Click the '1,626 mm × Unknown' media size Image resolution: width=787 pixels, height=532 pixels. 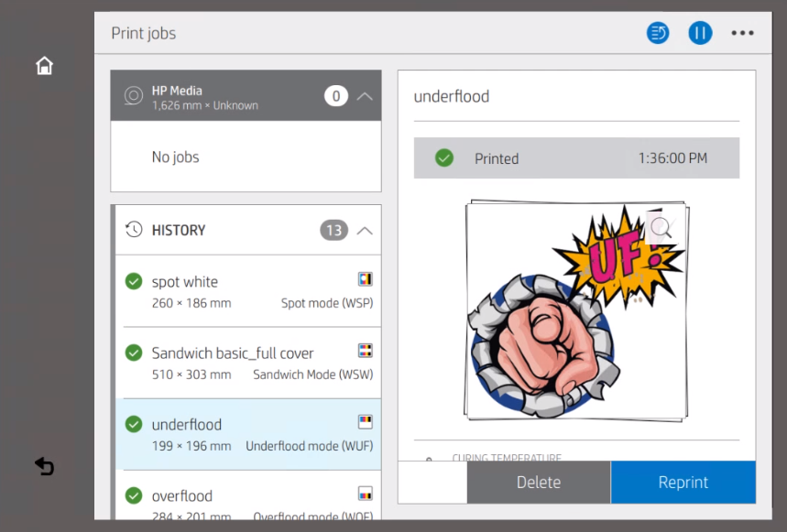click(x=205, y=105)
